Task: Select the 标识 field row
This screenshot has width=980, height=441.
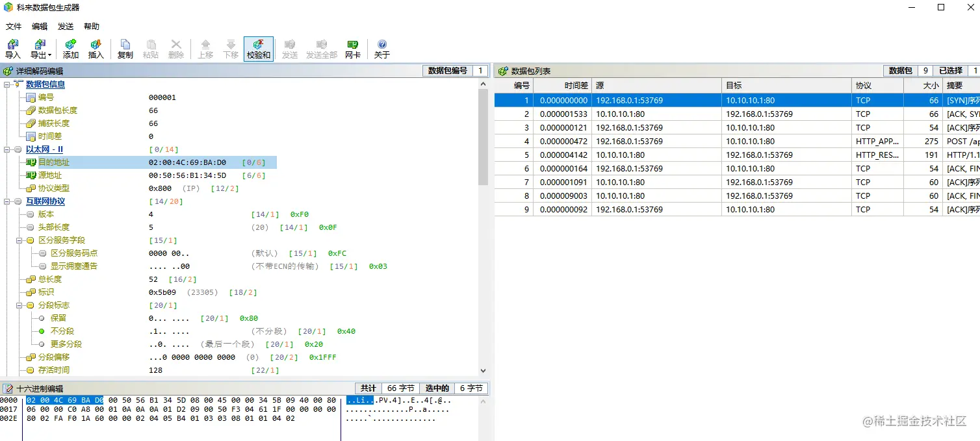Action: (141, 292)
